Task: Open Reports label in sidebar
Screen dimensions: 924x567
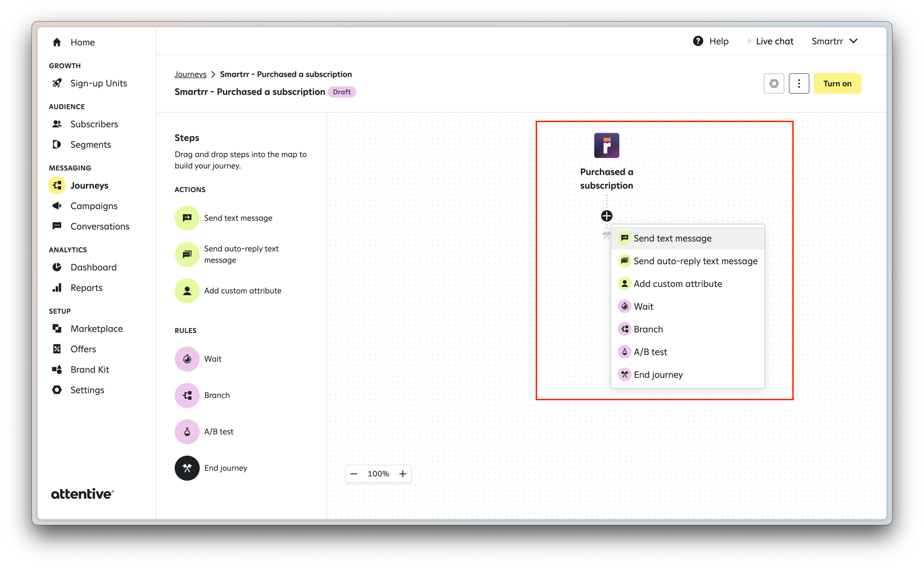Action: [86, 287]
